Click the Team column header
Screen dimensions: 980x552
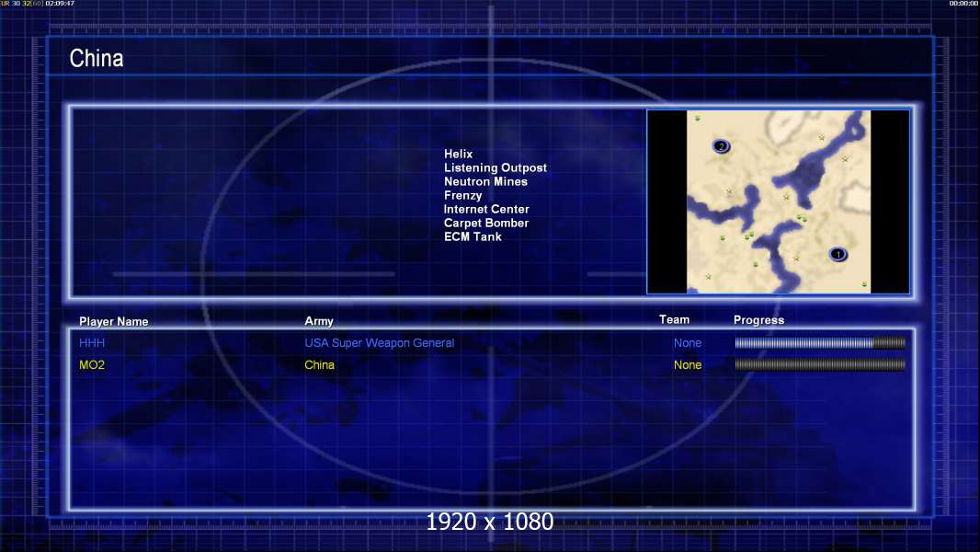click(x=675, y=319)
